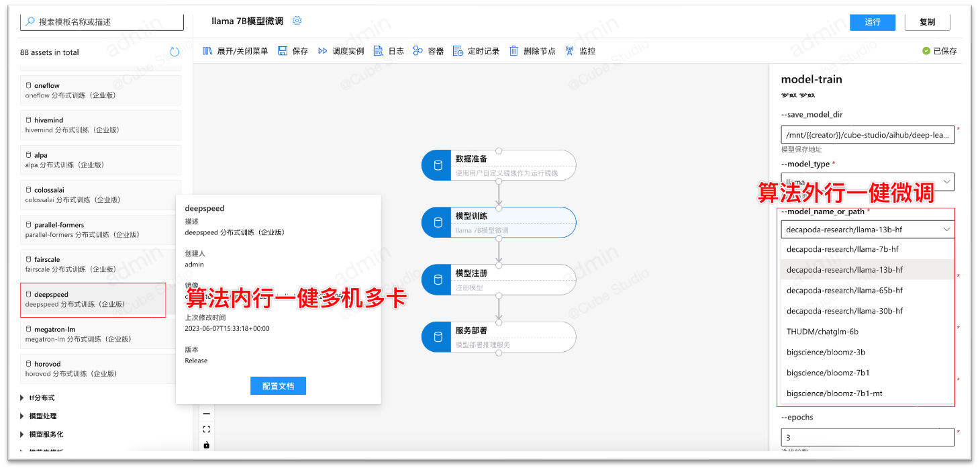
Task: Click the 保存 save icon in toolbar
Action: point(283,51)
